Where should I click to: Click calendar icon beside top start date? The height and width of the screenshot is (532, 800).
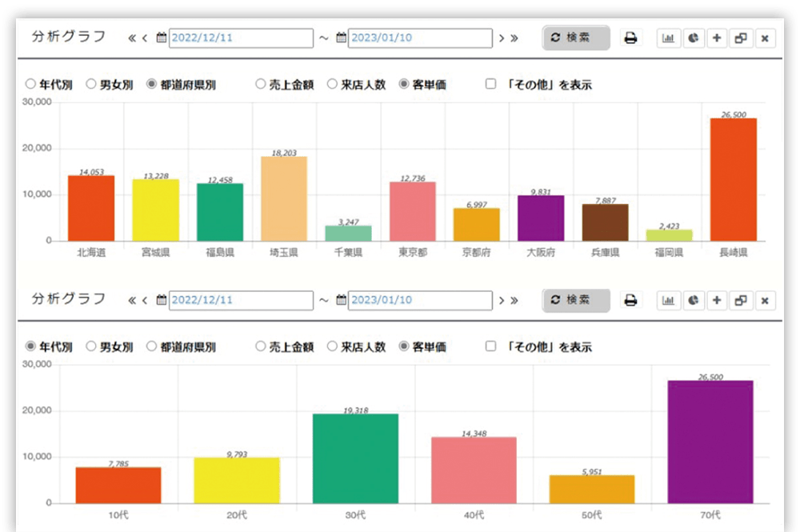pyautogui.click(x=162, y=38)
